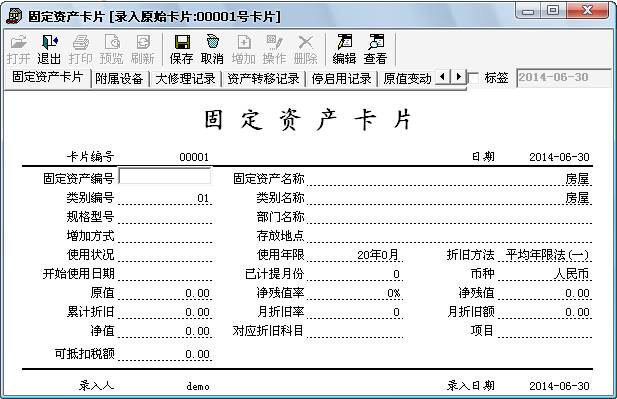Click the 类别编号 field value 01
617x399 pixels.
pyautogui.click(x=165, y=198)
